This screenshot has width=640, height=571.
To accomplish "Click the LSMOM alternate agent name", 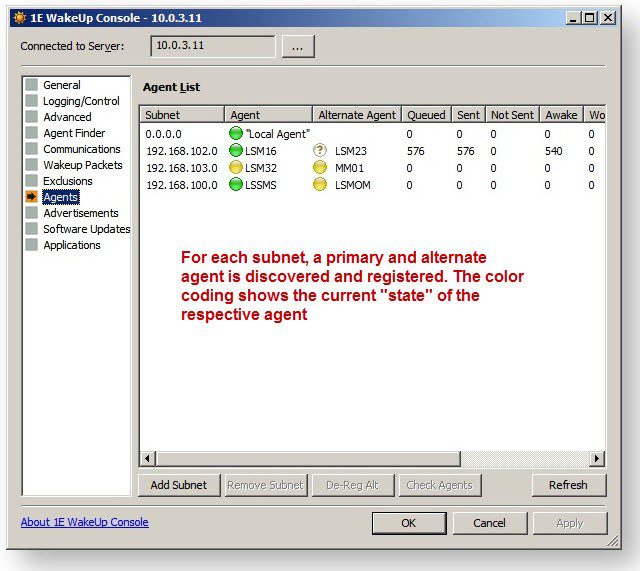I will tap(353, 185).
